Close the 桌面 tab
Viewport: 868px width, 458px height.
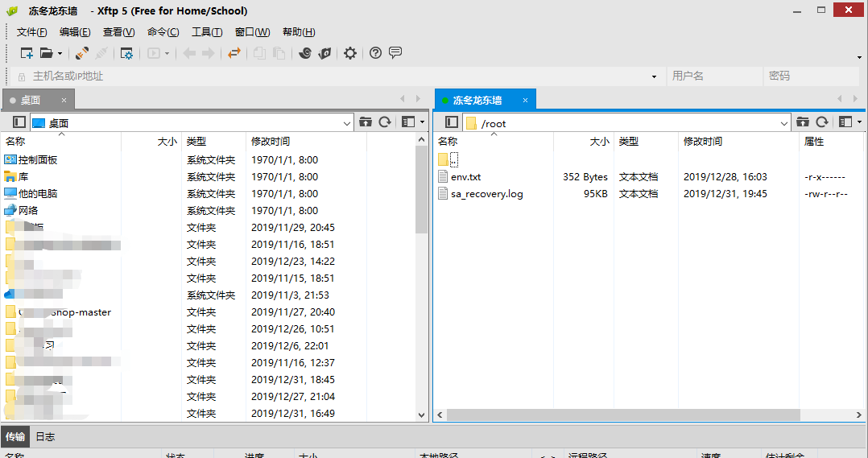(64, 100)
